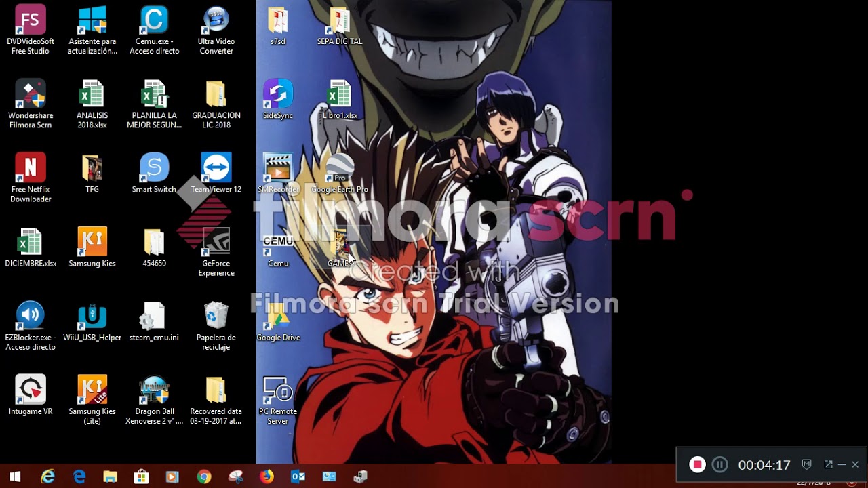Viewport: 868px width, 488px height.
Task: Open Microsoft Edge from taskbar
Action: pos(79,476)
